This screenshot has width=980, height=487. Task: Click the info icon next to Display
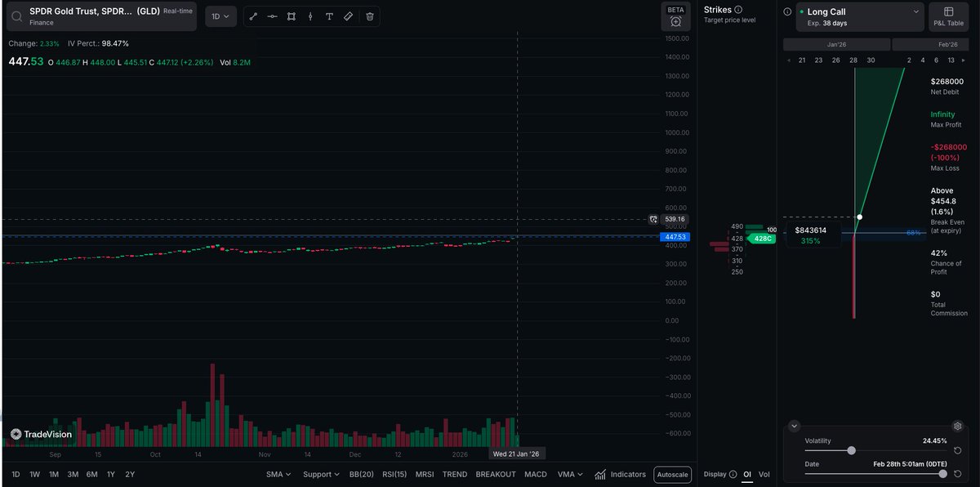tap(733, 474)
